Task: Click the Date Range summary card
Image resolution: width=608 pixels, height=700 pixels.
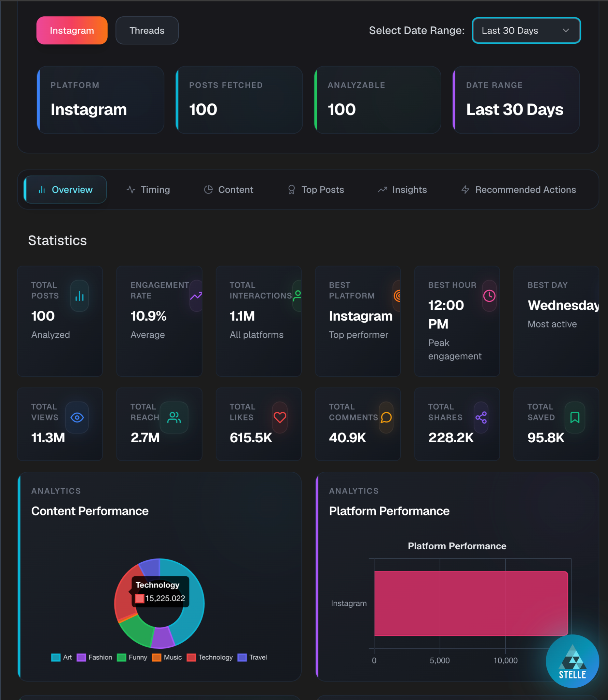Action: [516, 100]
